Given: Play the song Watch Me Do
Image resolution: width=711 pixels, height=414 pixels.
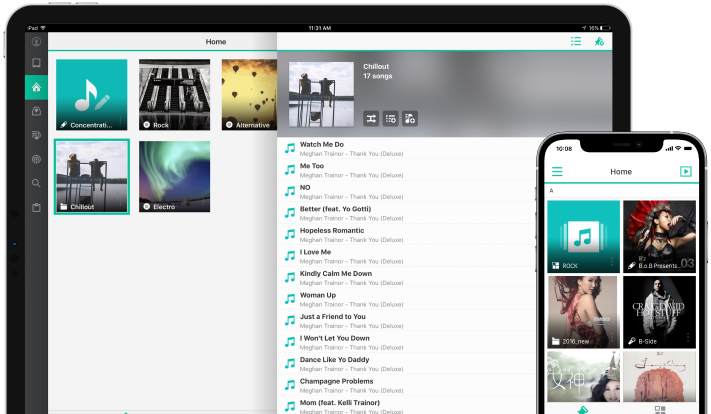Looking at the screenshot, I should point(407,148).
